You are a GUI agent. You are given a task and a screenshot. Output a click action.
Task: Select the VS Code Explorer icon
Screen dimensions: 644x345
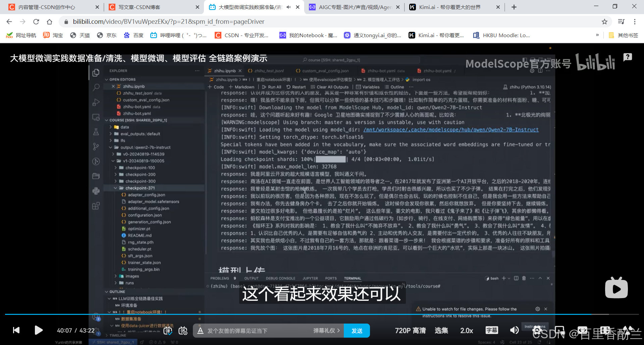pos(96,73)
